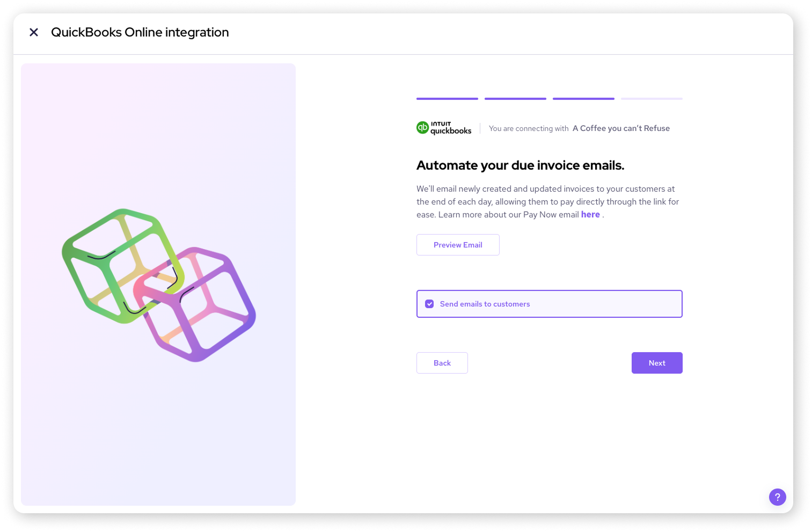This screenshot has width=812, height=532.
Task: Click the Intuit QuickBooks logo
Action: point(444,128)
